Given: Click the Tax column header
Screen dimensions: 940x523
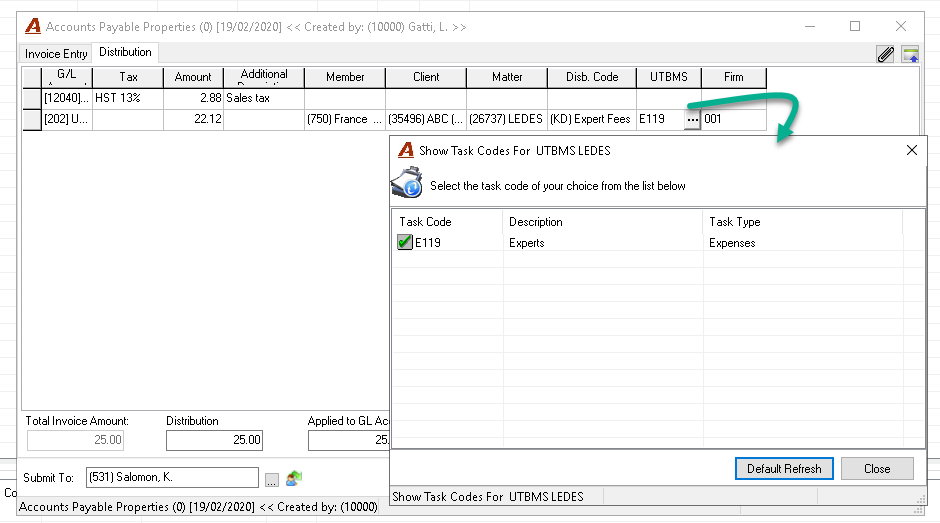Looking at the screenshot, I should 128,77.
